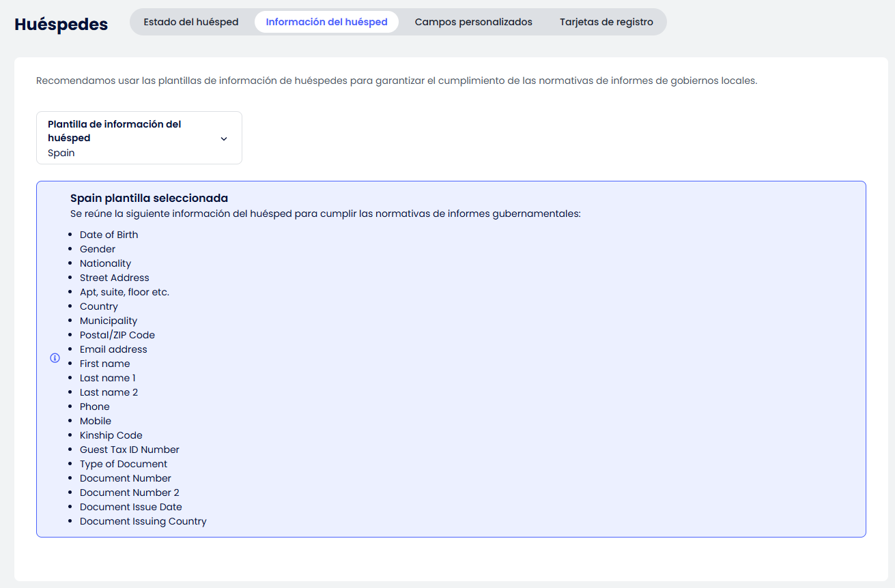Click the Guest Tax ID Number entry
The width and height of the screenshot is (895, 588).
point(129,450)
